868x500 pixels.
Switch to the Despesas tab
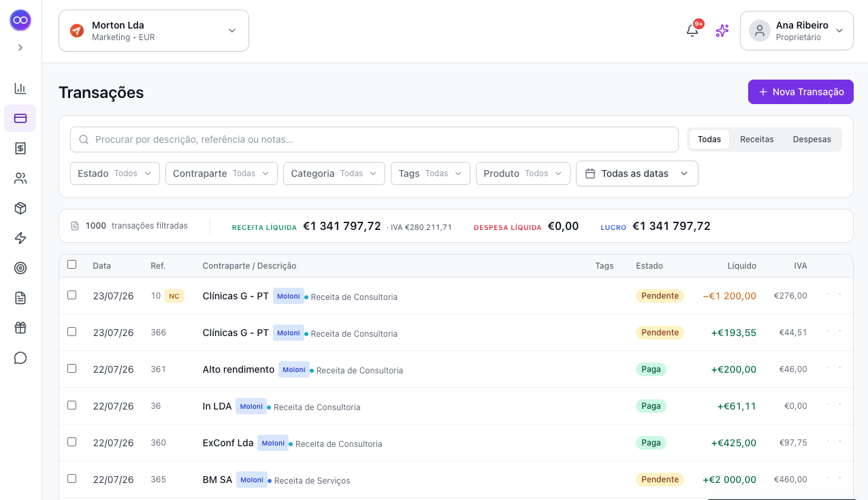coord(812,139)
